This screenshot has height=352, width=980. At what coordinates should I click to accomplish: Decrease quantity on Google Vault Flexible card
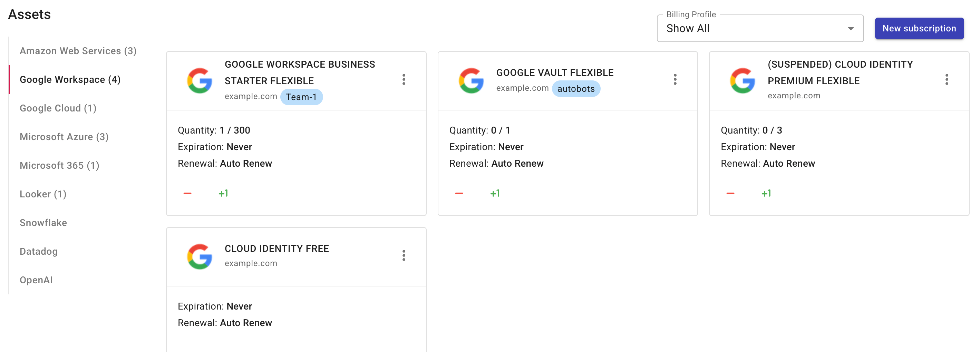459,194
